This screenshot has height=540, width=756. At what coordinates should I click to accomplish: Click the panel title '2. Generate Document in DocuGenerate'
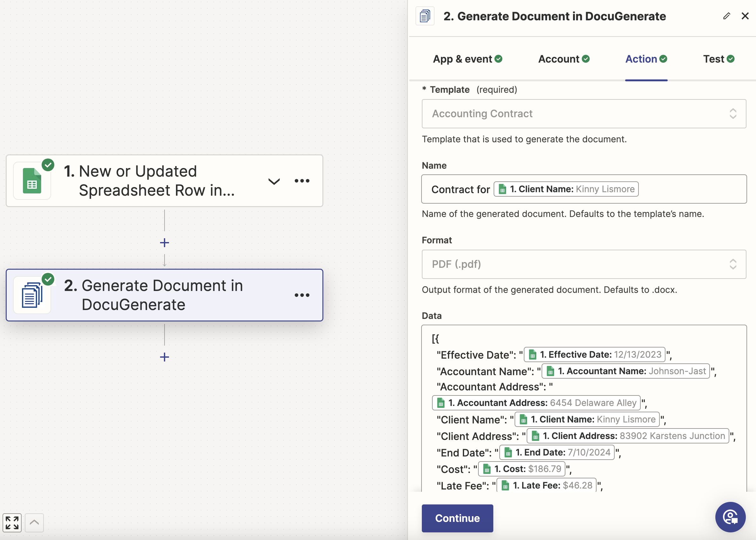click(555, 16)
